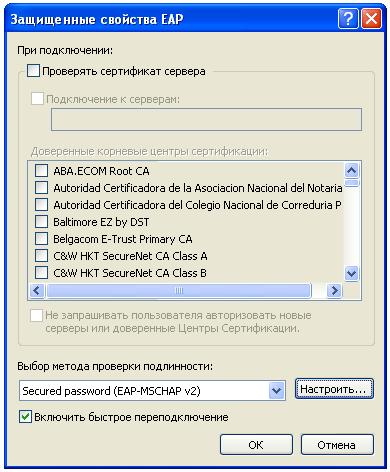Select the Secured password (EAP-MSCHAP v2) combo box

(152, 390)
